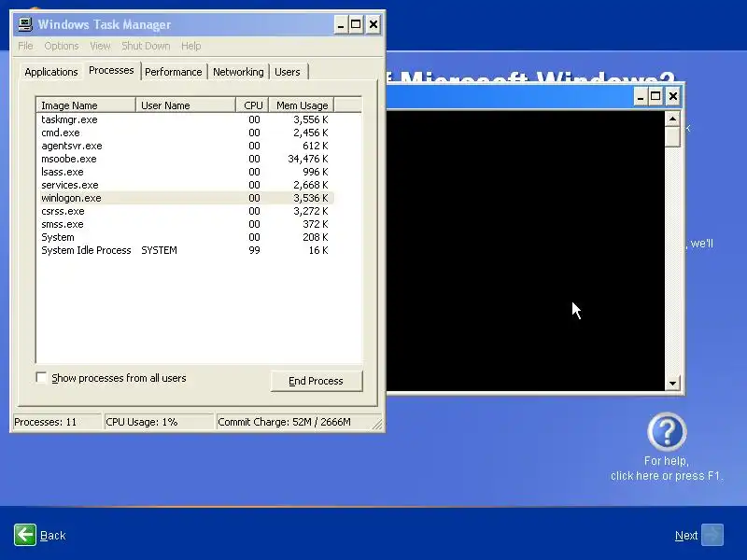Select the lsass.exe process
Screen dimensions: 747x560
click(185, 172)
